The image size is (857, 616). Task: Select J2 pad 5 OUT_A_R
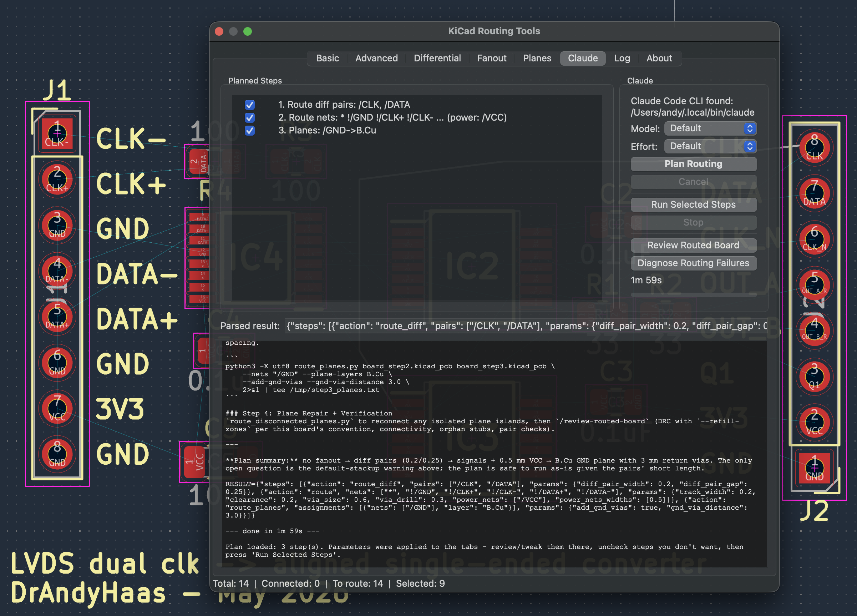point(814,285)
